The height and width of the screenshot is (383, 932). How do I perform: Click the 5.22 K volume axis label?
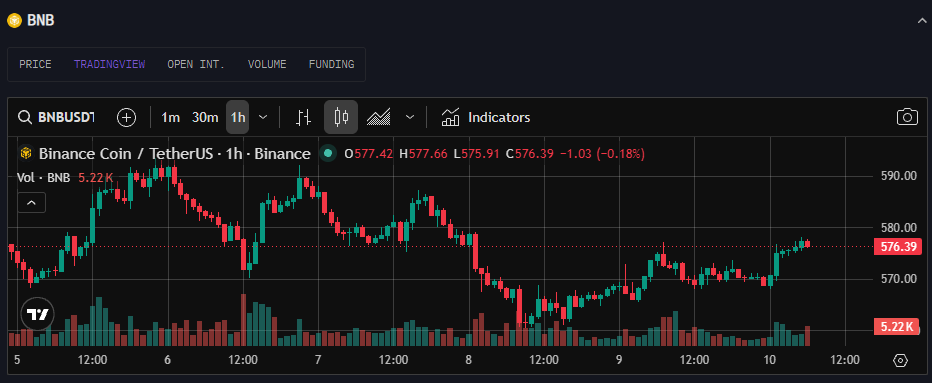point(898,327)
